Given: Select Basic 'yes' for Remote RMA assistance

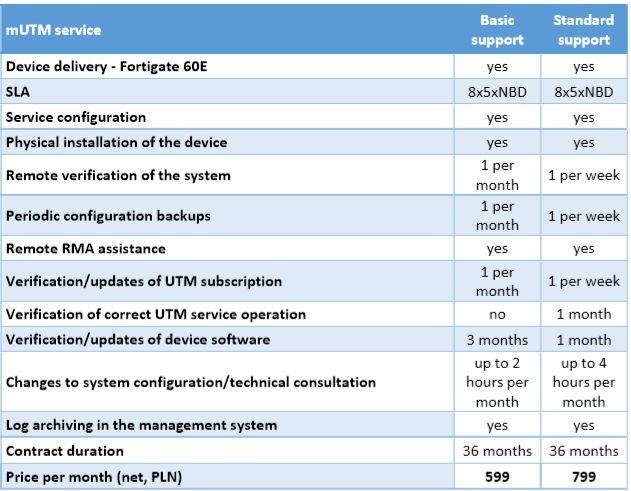Looking at the screenshot, I should 497,249.
